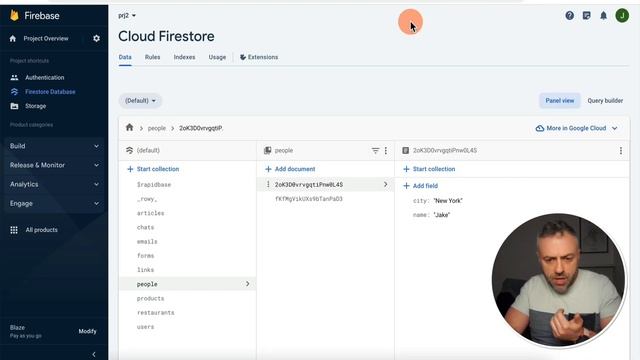Select the forms collection
Viewport: 640px width, 360px height.
tap(145, 256)
